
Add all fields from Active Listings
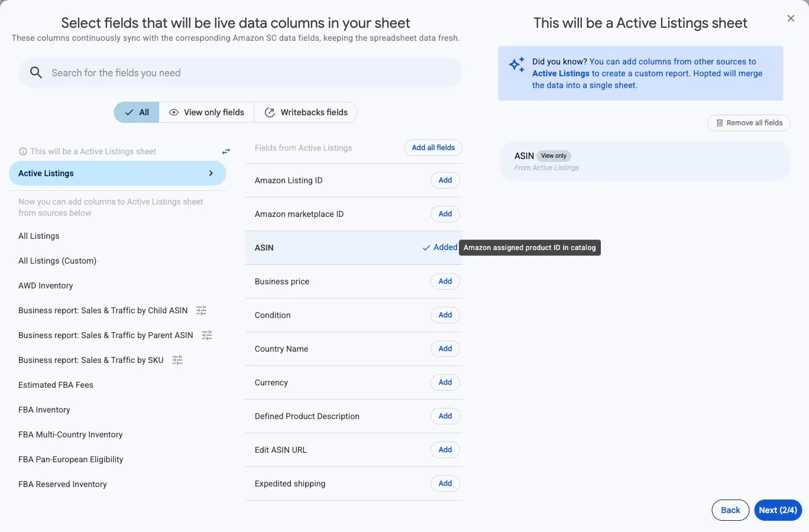[x=433, y=148]
